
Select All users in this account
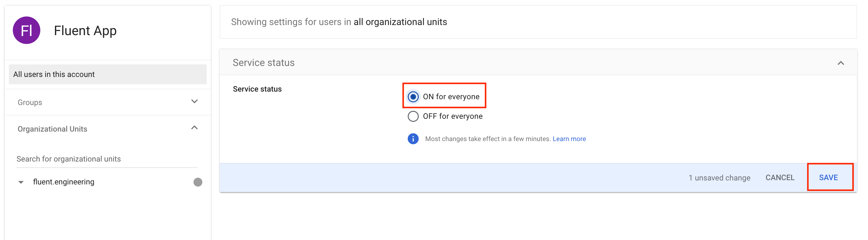point(107,74)
